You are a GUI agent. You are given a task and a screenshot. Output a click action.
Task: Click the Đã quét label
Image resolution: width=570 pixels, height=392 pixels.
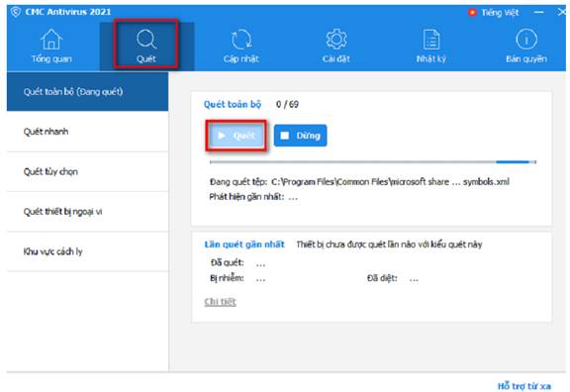tap(228, 262)
